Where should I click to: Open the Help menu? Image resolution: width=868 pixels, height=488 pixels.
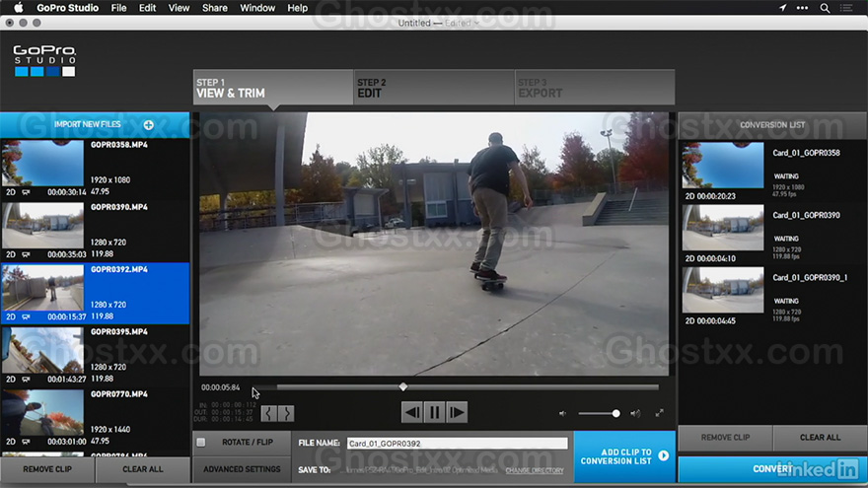point(297,8)
